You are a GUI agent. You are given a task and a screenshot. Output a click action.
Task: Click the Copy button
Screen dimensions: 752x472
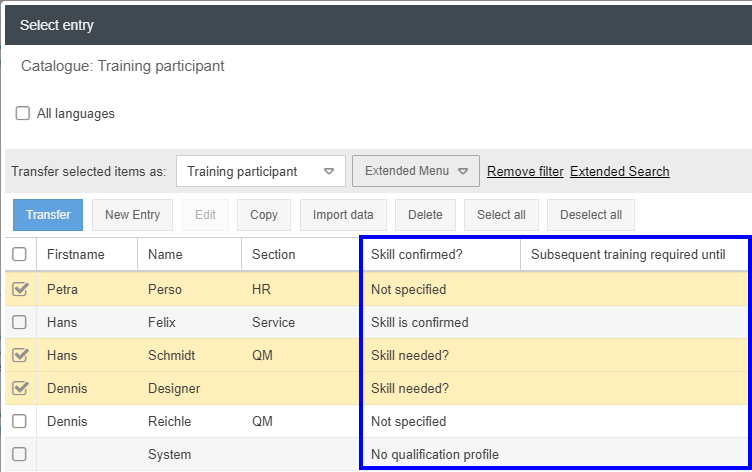tap(264, 215)
